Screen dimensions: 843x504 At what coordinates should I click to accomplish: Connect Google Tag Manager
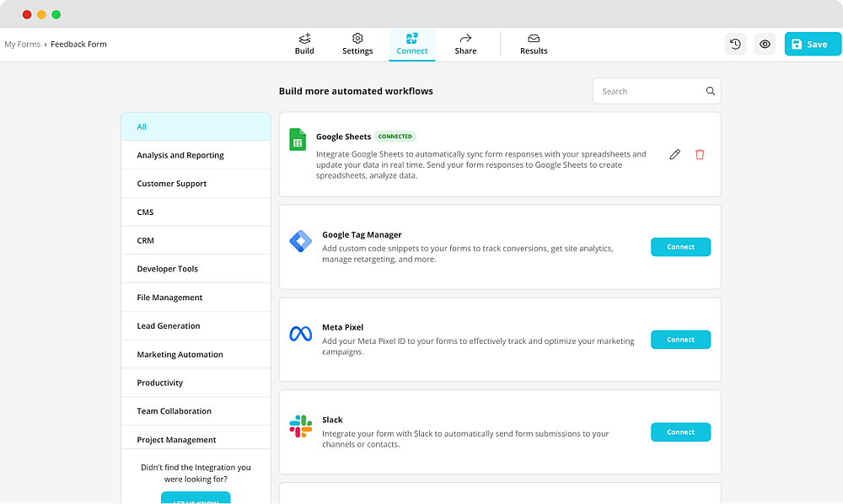pyautogui.click(x=680, y=247)
